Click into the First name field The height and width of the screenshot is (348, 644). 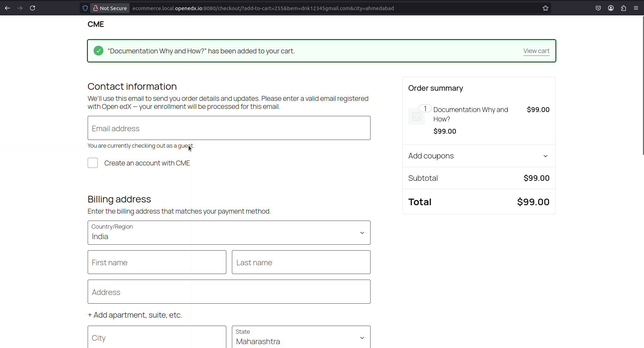click(x=157, y=262)
